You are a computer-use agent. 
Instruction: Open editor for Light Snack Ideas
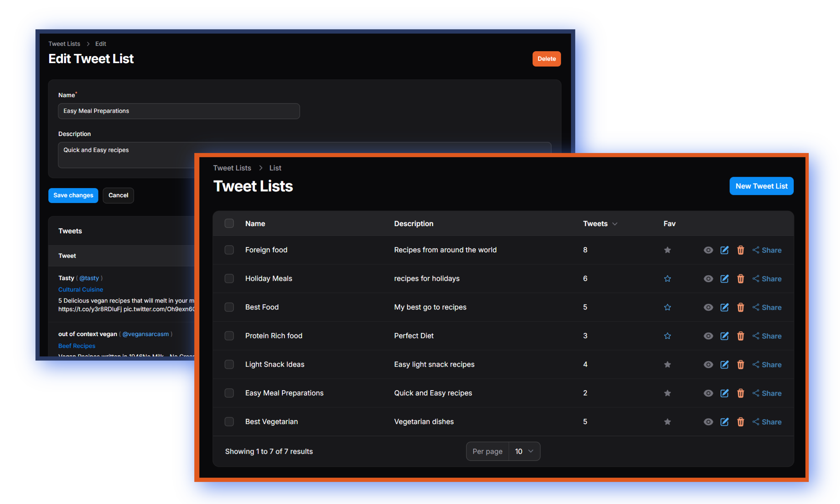point(724,364)
